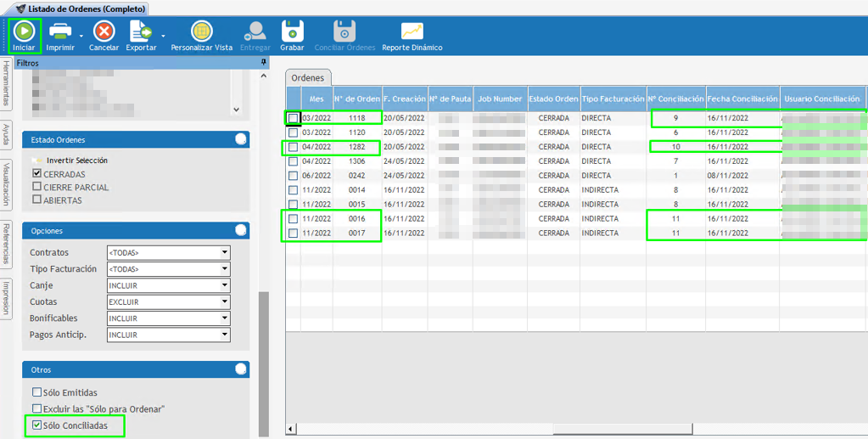Click the down arrow in top filter list
The width and height of the screenshot is (868, 439).
coord(237,110)
